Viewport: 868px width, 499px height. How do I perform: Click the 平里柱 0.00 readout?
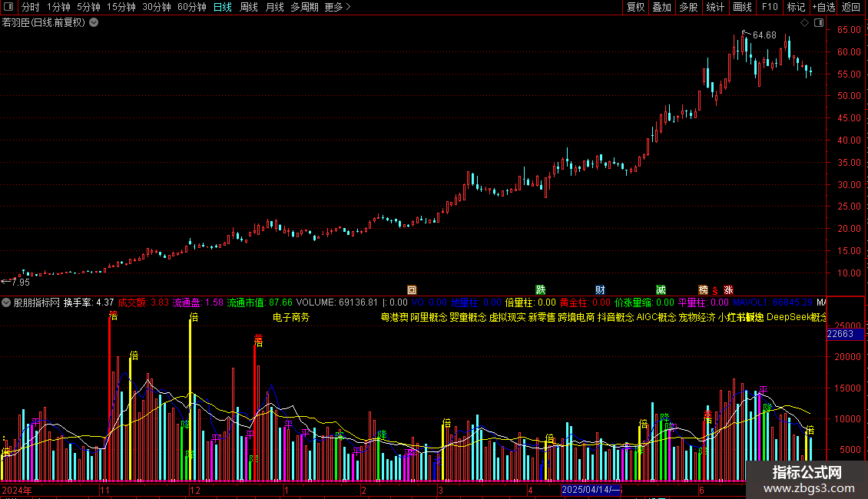pos(704,302)
